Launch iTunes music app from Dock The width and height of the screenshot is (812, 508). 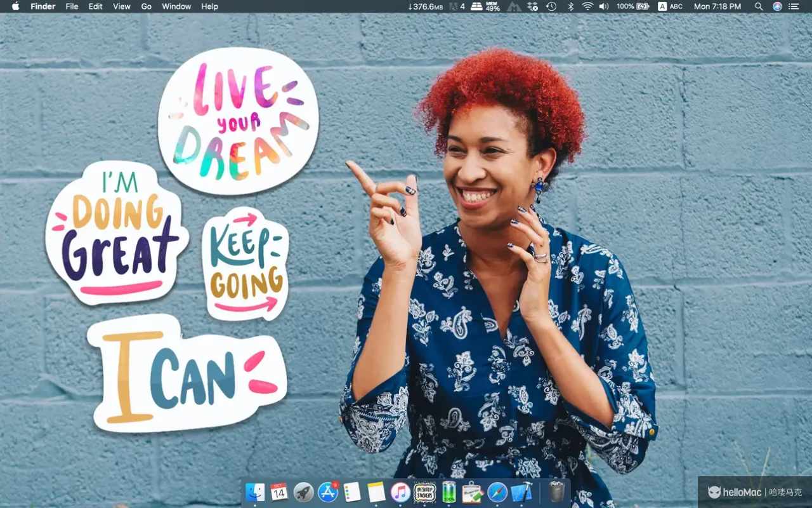click(x=400, y=492)
